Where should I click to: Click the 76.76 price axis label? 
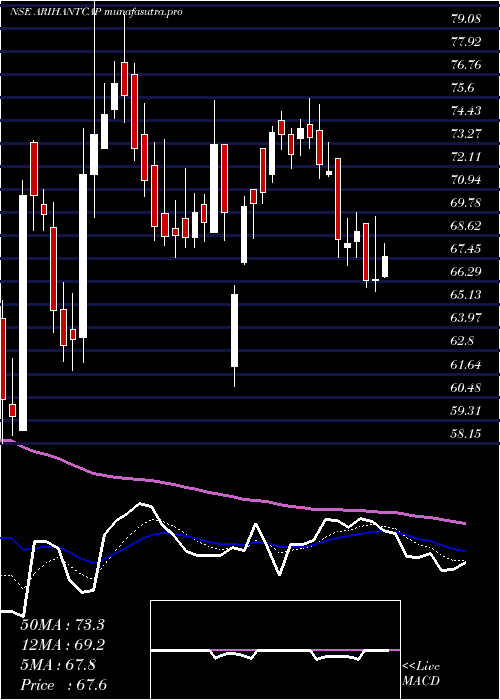pos(466,65)
